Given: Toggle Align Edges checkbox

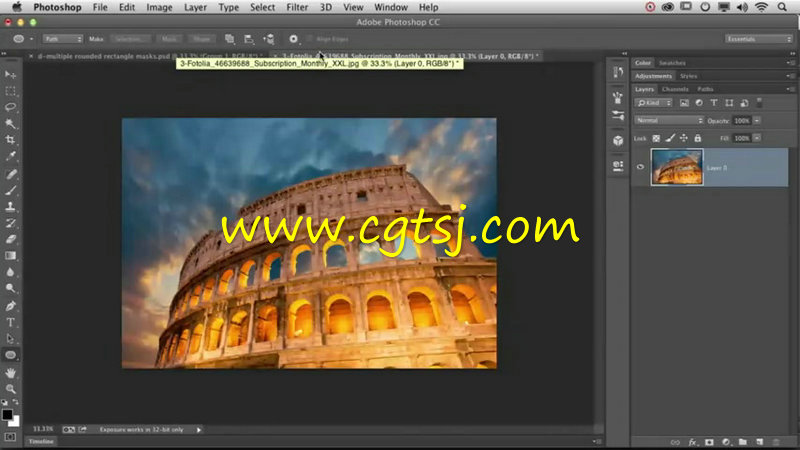Looking at the screenshot, I should (x=309, y=39).
